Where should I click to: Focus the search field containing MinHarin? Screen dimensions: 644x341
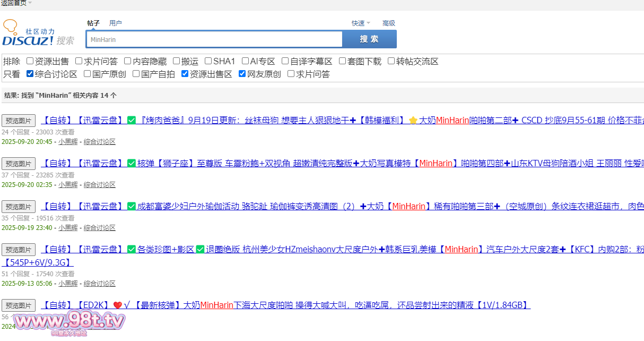click(x=214, y=39)
